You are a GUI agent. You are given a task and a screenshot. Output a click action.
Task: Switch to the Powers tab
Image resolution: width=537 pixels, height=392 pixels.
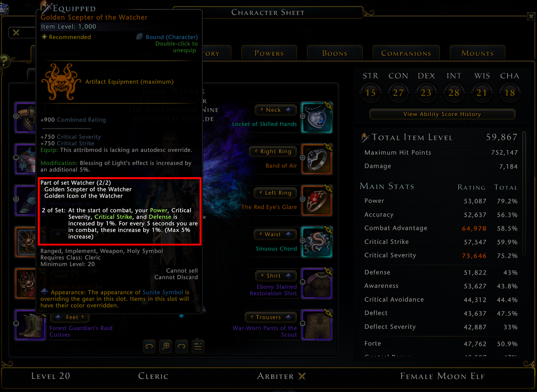tap(269, 53)
